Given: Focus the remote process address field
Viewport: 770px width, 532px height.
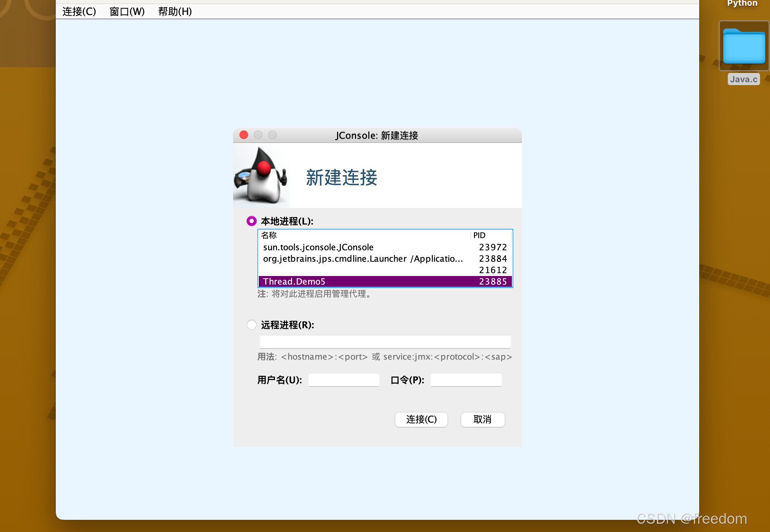Looking at the screenshot, I should 385,342.
